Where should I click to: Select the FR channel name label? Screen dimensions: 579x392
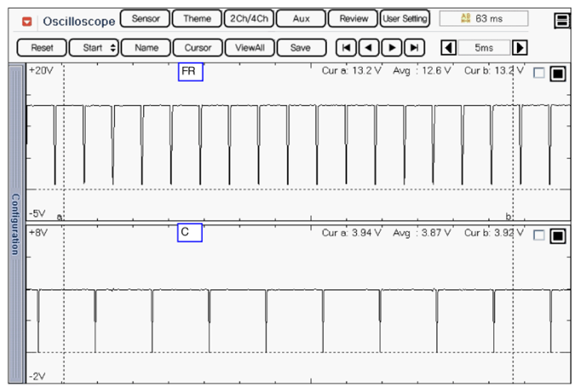coord(190,72)
